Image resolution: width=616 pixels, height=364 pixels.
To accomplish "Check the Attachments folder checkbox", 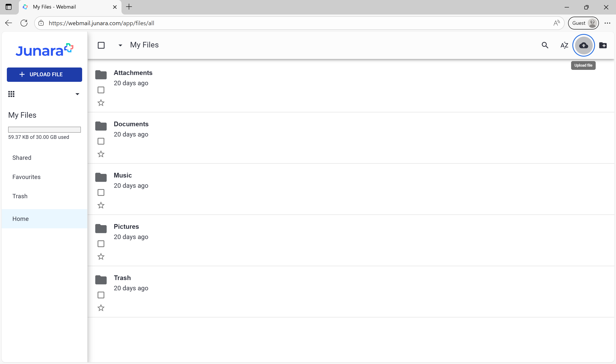I will (101, 90).
